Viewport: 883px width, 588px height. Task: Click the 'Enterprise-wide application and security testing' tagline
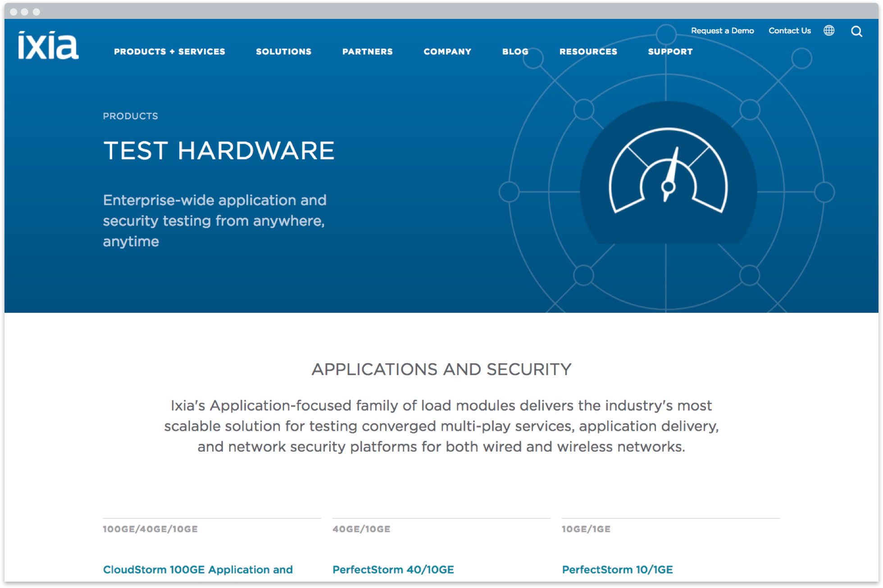point(215,221)
